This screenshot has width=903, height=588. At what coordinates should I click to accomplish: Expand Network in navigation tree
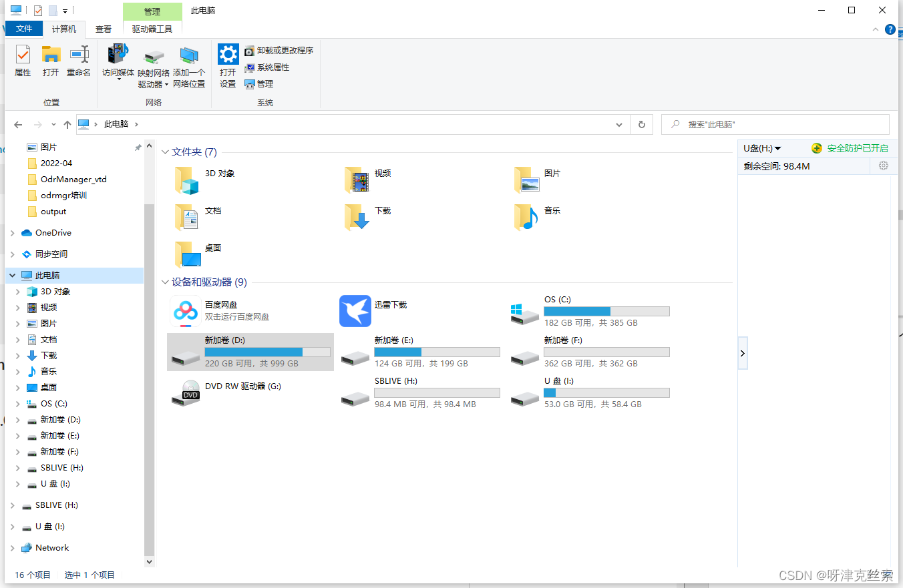click(x=12, y=548)
